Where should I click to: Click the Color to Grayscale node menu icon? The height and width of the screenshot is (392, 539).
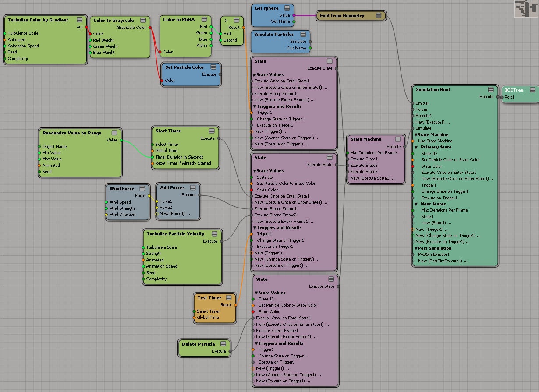pyautogui.click(x=143, y=20)
